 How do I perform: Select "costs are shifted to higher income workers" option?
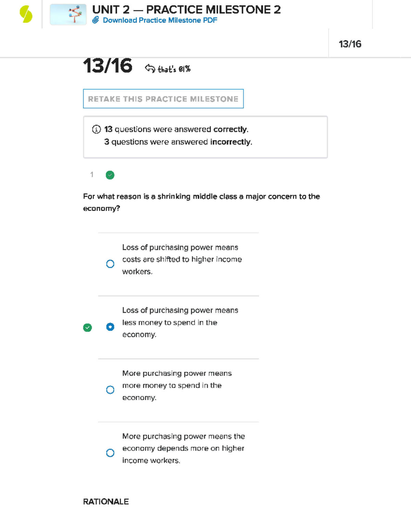tap(110, 264)
